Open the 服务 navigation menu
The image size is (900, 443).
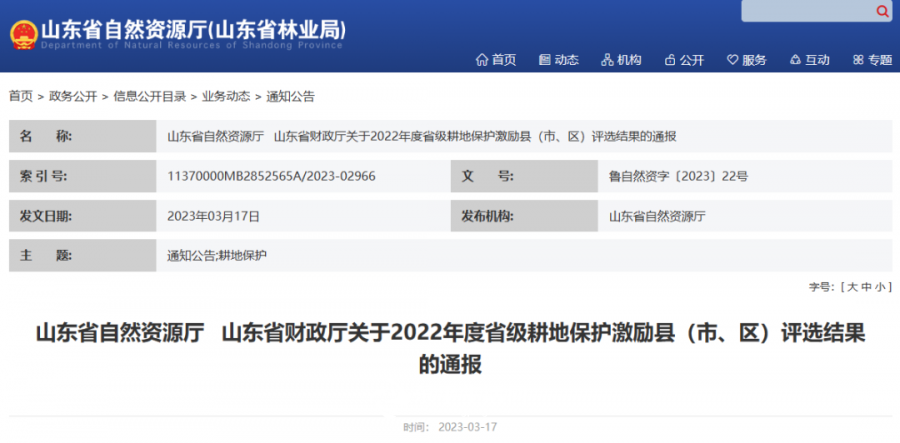(754, 60)
